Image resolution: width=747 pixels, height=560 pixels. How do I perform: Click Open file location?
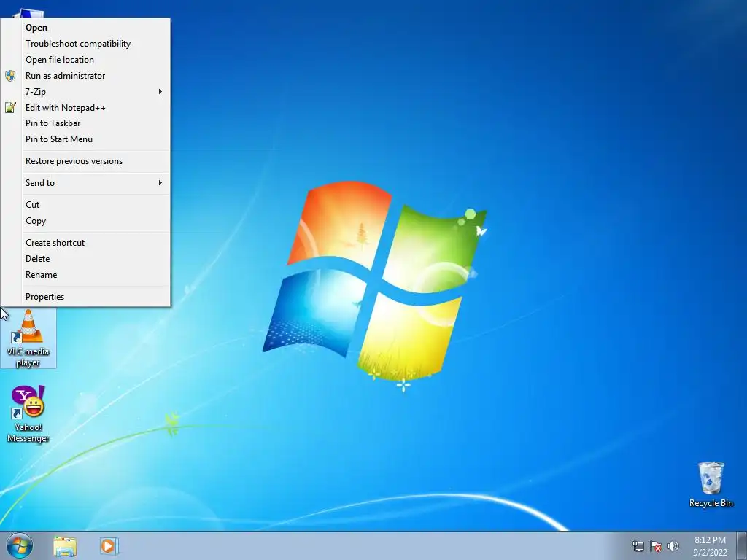tap(85, 60)
